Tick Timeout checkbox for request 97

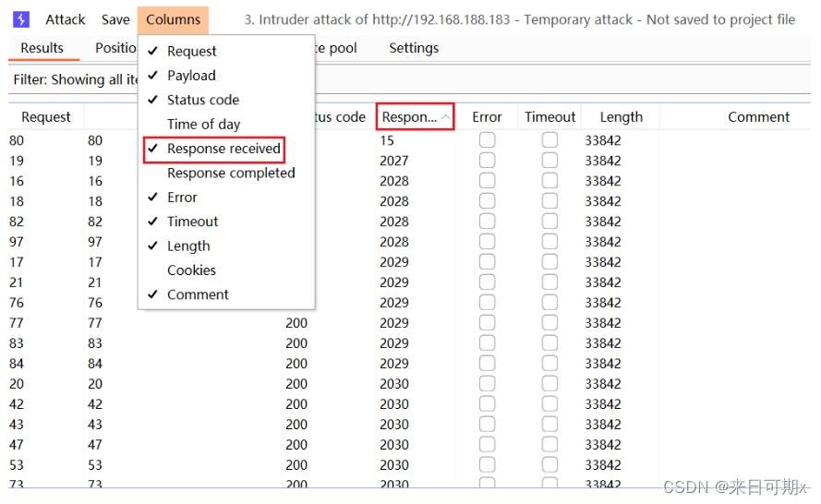(x=549, y=241)
